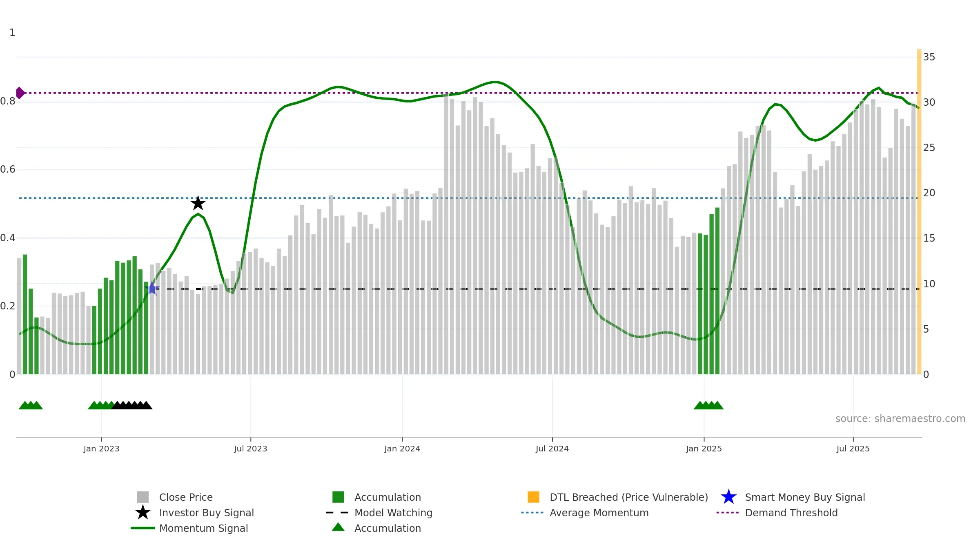Click the black triangle markers near Jan 2023
Screen dimensions: 980x551
(x=132, y=405)
